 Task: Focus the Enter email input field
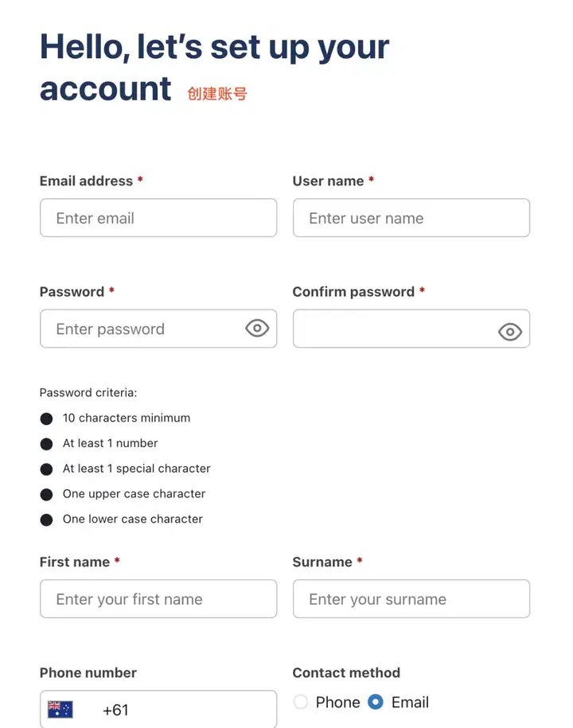(158, 218)
